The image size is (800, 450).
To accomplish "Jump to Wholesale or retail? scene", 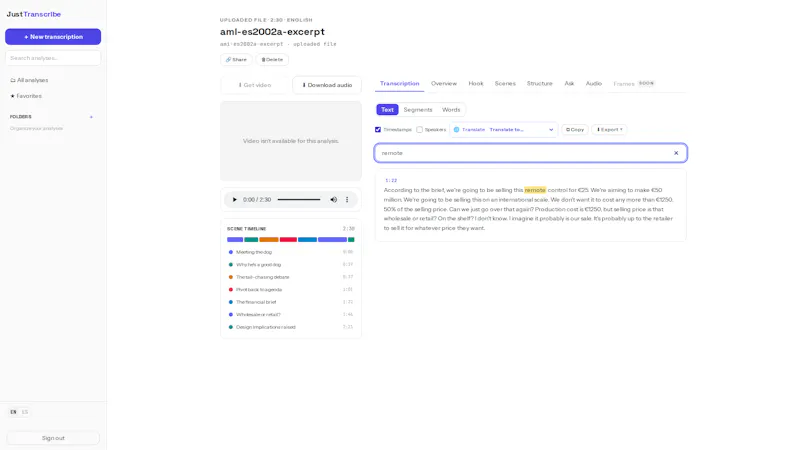I will click(290, 315).
